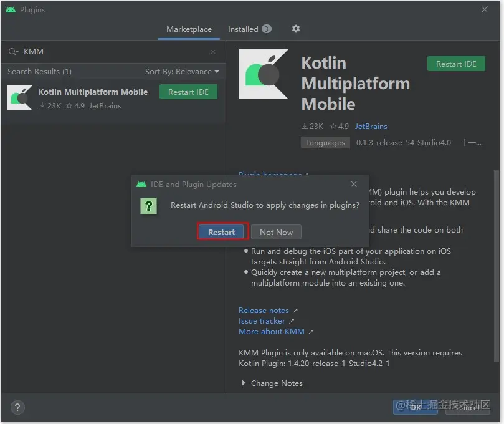Screen dimensions: 504x424
Task: Click the Search Results (1) label
Action: [x=39, y=72]
